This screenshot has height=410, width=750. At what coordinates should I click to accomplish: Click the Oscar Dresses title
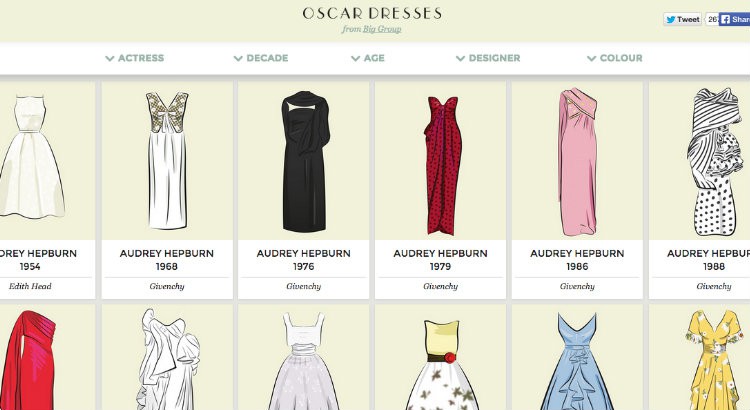tap(372, 13)
